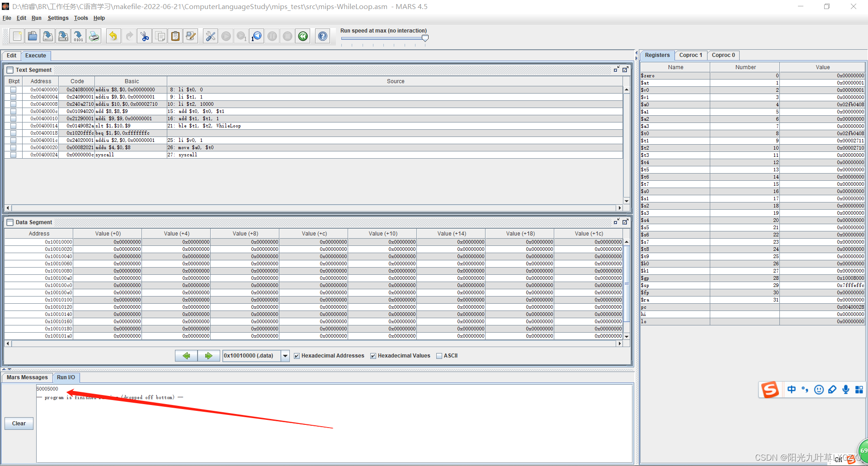Toggle the Hexadecimal Addresses checkbox
This screenshot has width=868, height=466.
297,356
